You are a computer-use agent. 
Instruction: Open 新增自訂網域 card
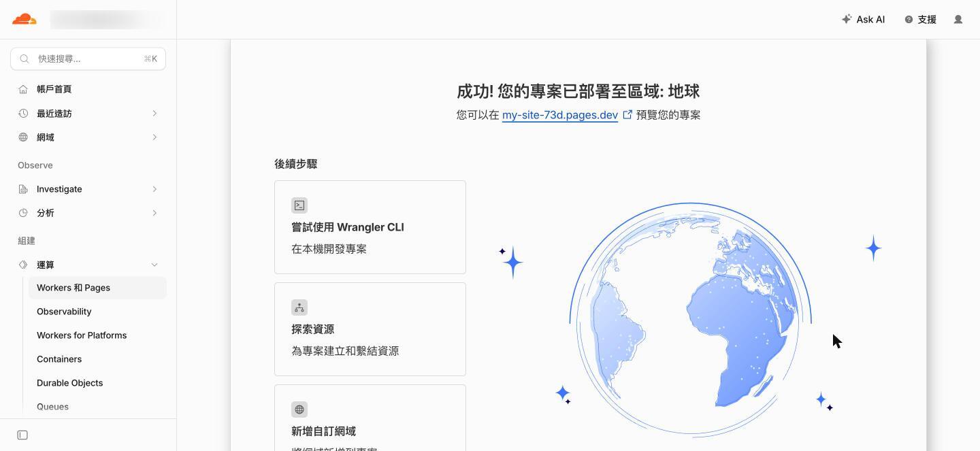point(370,418)
